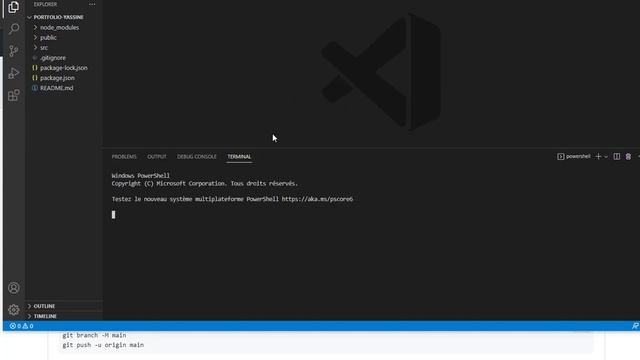The height and width of the screenshot is (360, 640).
Task: Kill terminal with trash icon
Action: click(629, 157)
